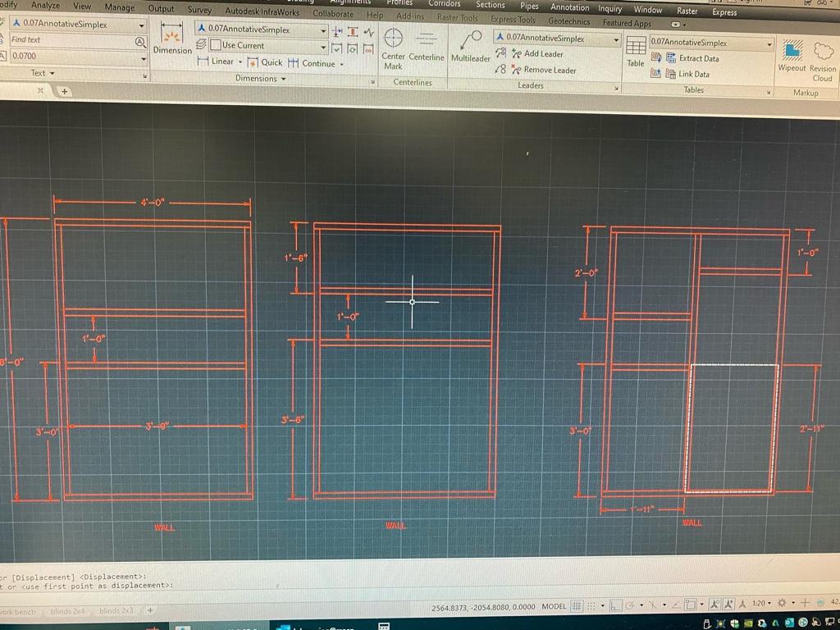
Task: Launch the Dimension tool
Action: tap(172, 39)
